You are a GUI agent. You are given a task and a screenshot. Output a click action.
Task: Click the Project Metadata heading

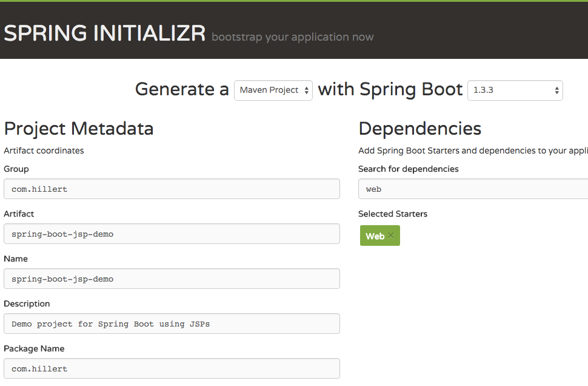79,129
